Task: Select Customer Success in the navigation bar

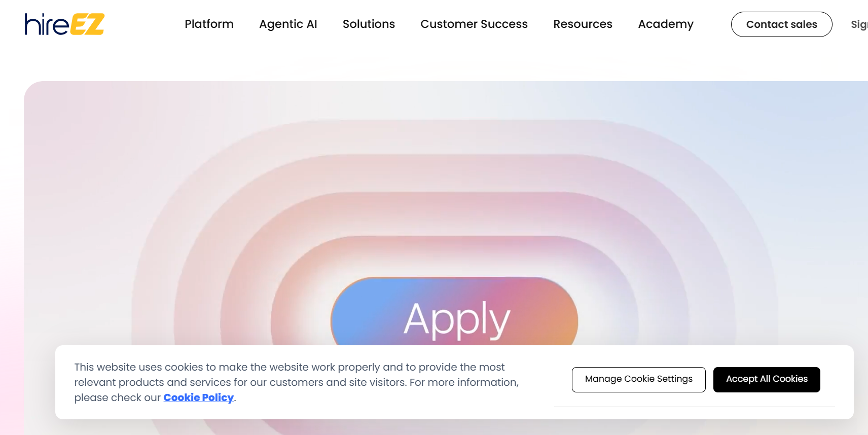Action: [x=474, y=24]
